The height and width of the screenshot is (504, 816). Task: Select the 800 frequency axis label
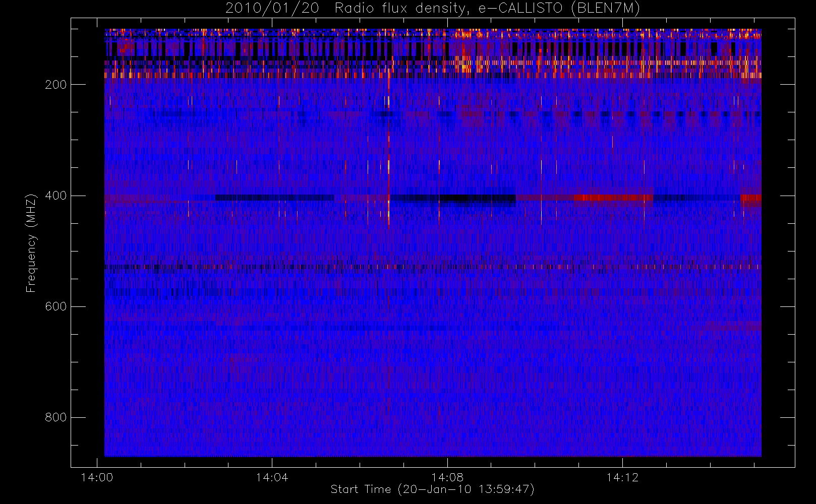coord(55,417)
